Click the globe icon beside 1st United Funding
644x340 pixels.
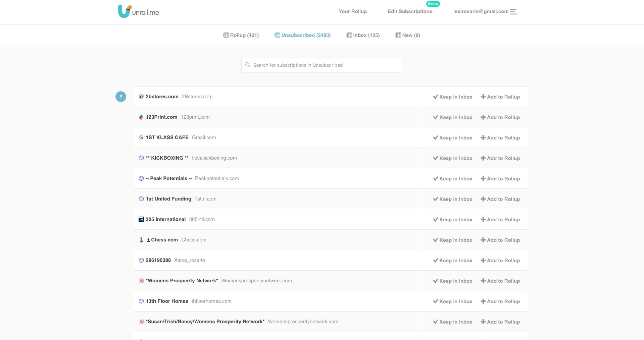tap(141, 199)
